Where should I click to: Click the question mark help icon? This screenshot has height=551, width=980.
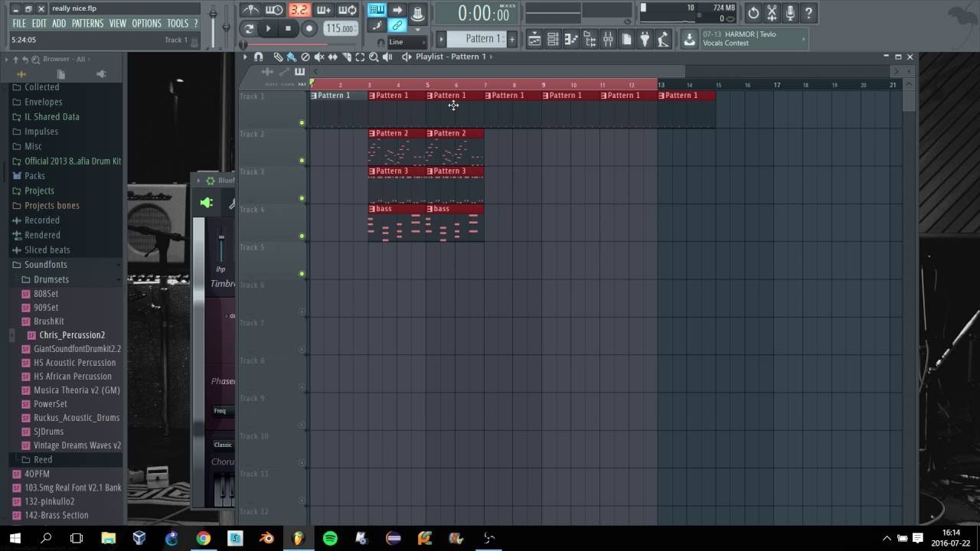pyautogui.click(x=808, y=12)
